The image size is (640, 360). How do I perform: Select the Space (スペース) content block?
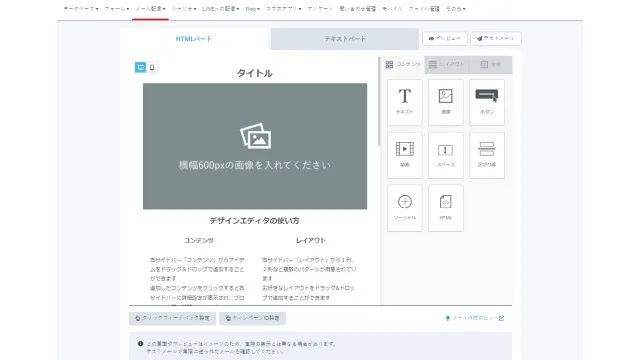(x=446, y=155)
